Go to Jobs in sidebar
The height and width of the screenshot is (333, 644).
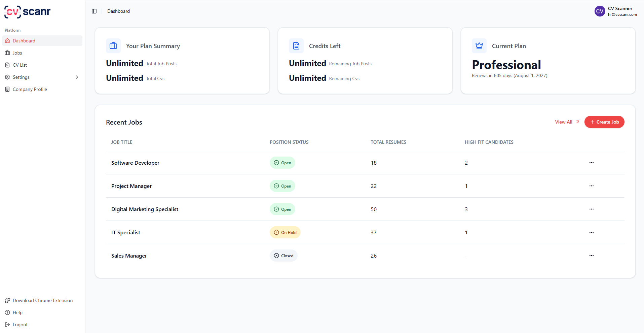coord(17,53)
